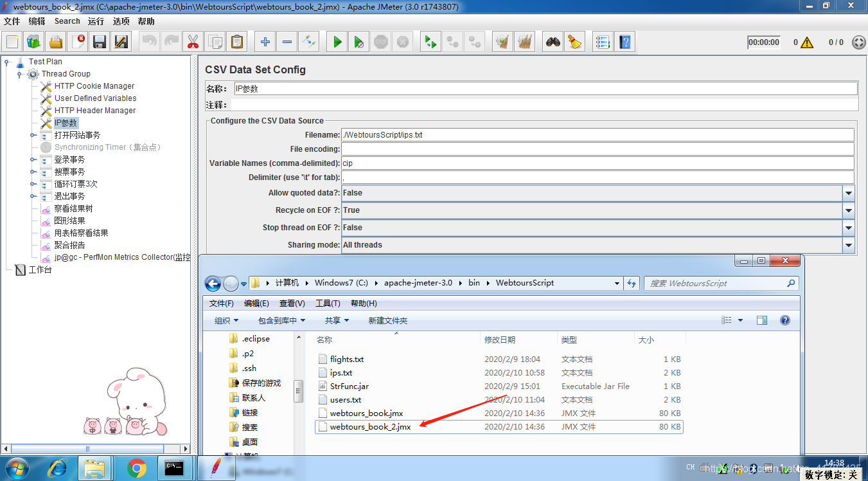Click 共享 in Explorer toolbar
Image resolution: width=868 pixels, height=481 pixels.
(337, 320)
